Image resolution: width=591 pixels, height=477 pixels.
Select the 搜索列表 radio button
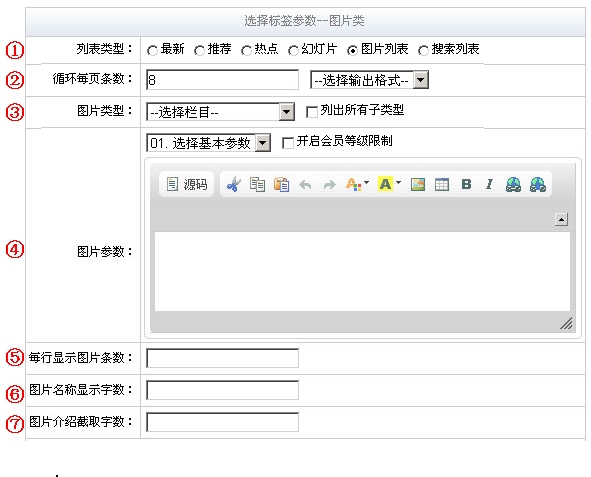(423, 50)
